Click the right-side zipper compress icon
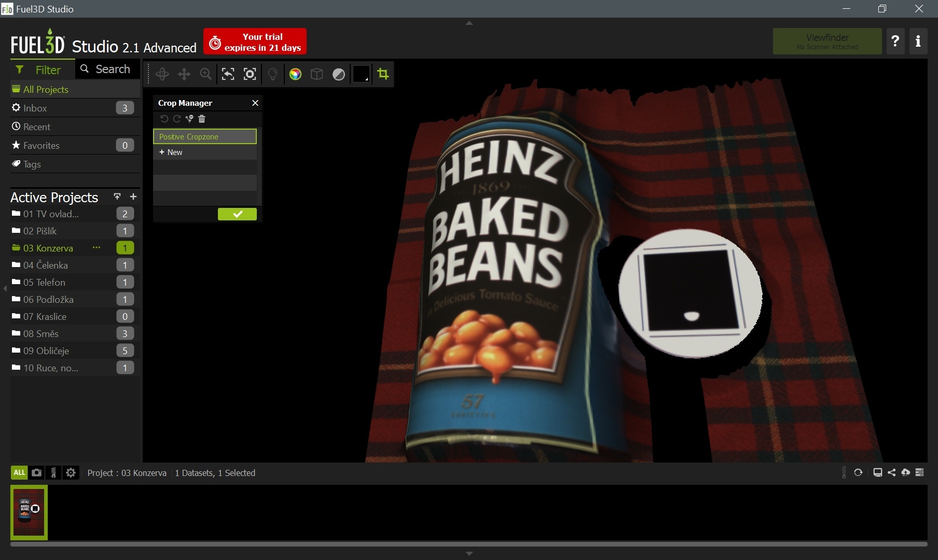938x560 pixels. pyautogui.click(x=844, y=472)
